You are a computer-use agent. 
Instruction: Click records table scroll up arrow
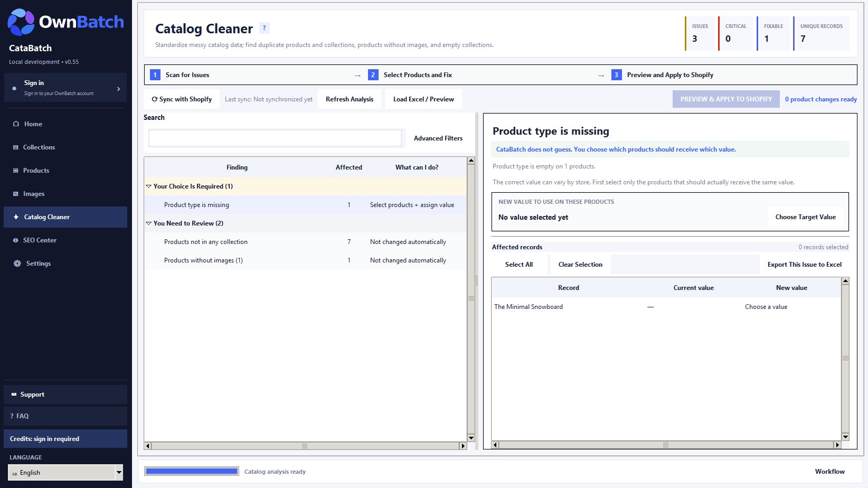click(x=845, y=281)
